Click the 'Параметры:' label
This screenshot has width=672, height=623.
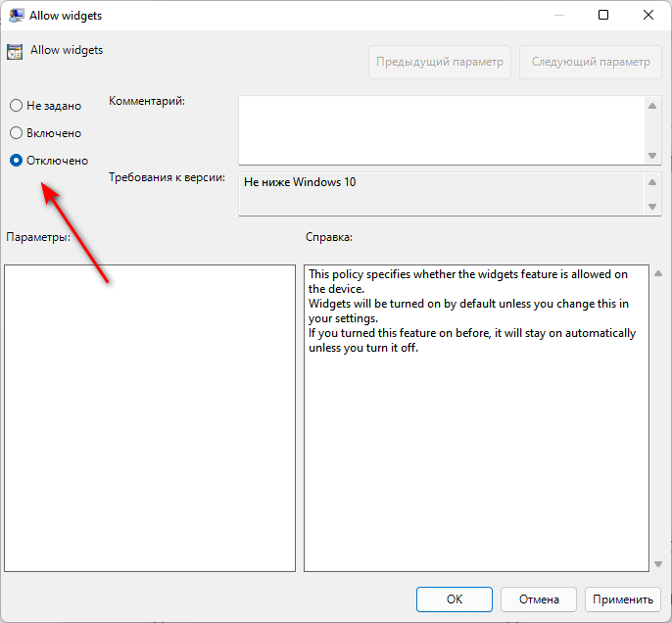pyautogui.click(x=38, y=237)
